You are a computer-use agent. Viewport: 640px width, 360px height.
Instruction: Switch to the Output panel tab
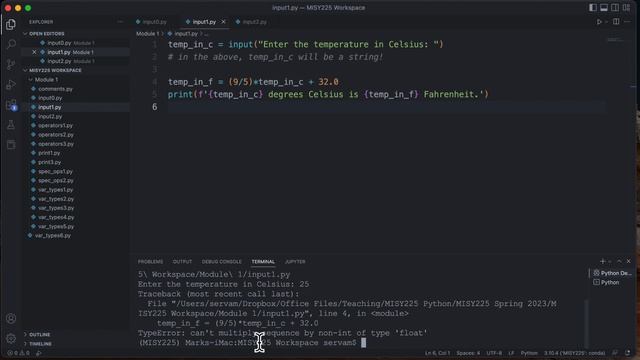click(182, 262)
